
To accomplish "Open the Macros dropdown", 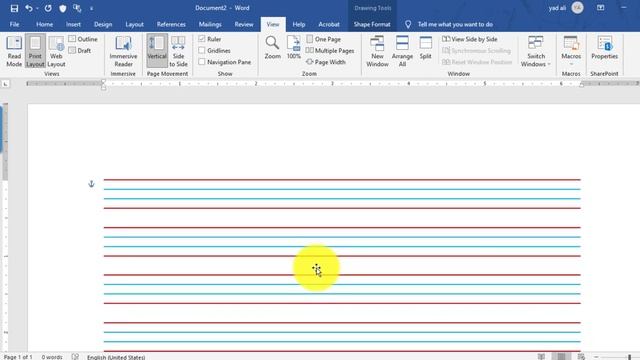I will pos(571,51).
